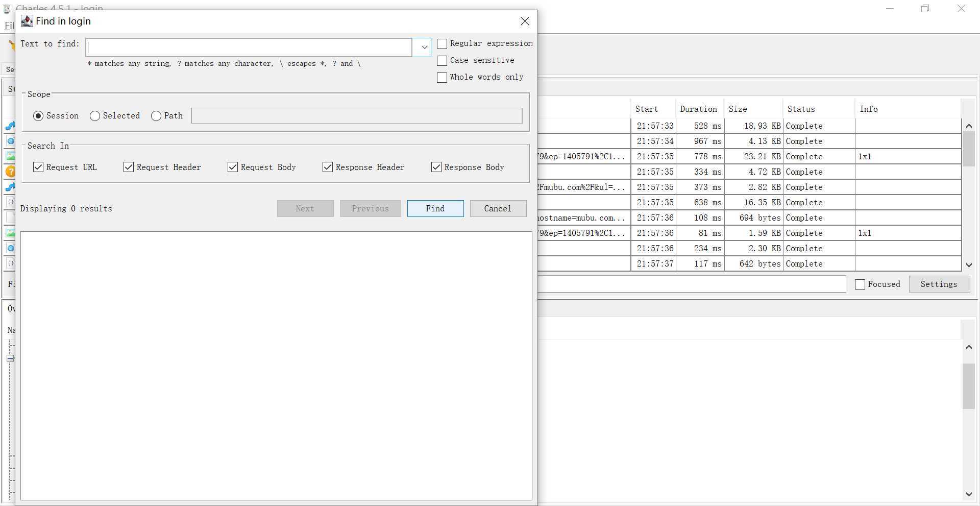Open the Text to find history dropdown

422,47
